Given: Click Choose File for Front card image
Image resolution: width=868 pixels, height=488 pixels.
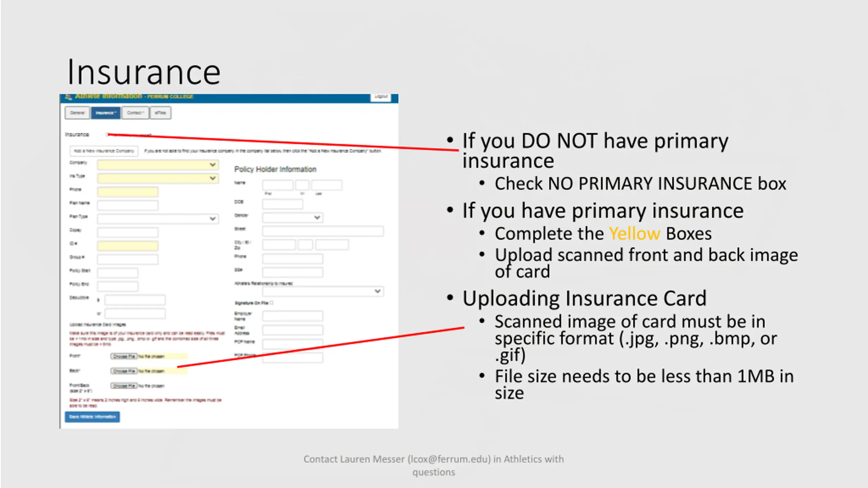Looking at the screenshot, I should tap(124, 356).
